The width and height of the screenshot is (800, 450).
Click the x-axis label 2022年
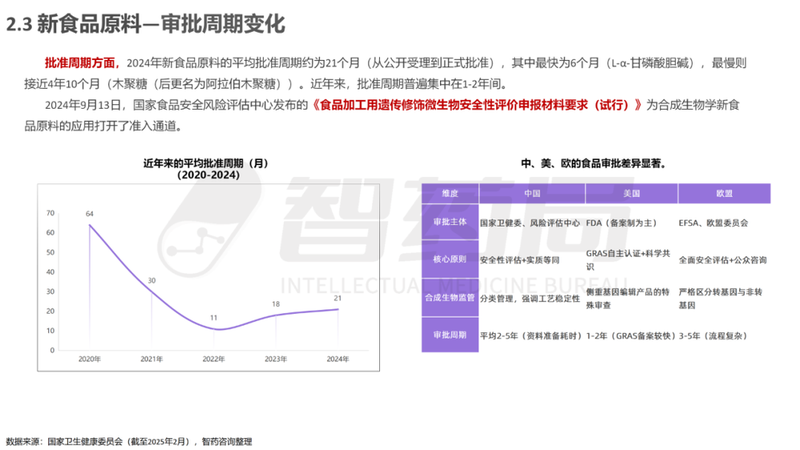214,359
